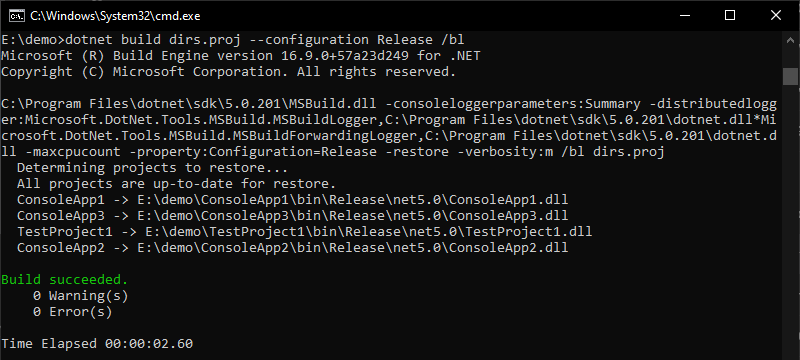Viewport: 800px width, 360px height.
Task: Click the green Build succeeded text
Action: [x=64, y=279]
